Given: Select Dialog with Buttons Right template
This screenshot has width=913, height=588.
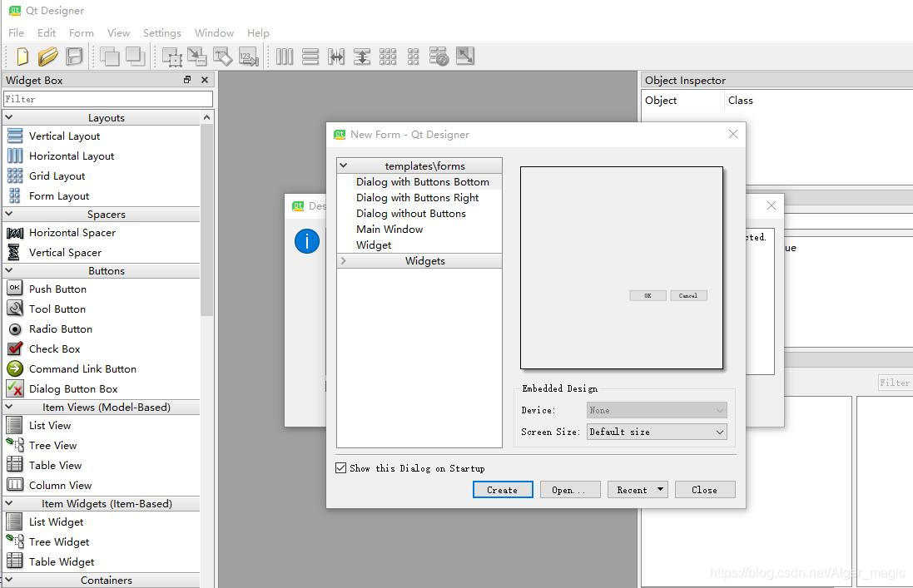Looking at the screenshot, I should point(418,198).
